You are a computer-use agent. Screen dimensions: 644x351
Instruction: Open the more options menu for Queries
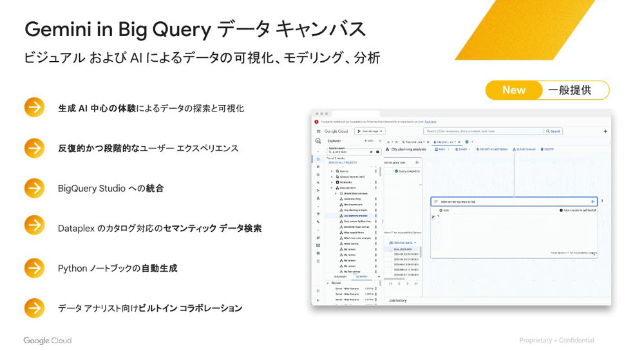pyautogui.click(x=376, y=171)
